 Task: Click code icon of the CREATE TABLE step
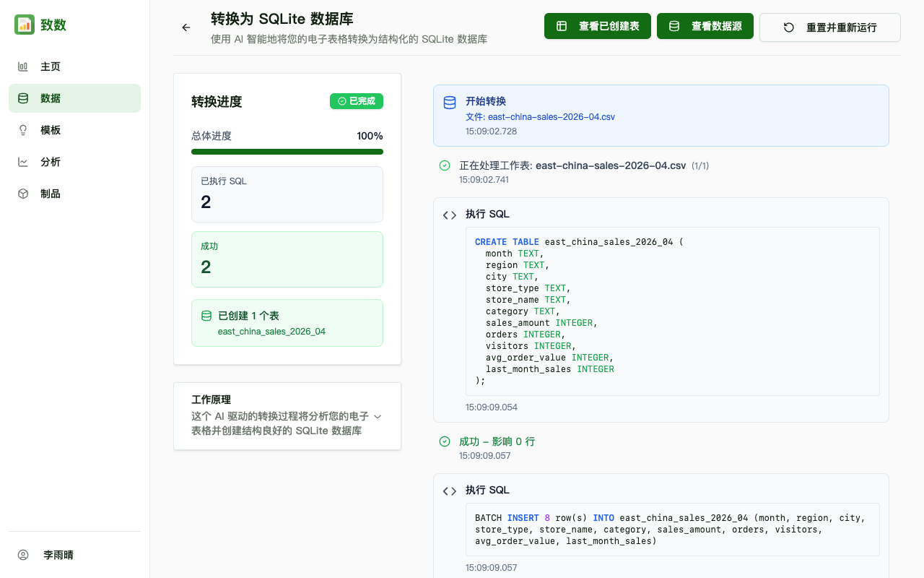click(450, 215)
